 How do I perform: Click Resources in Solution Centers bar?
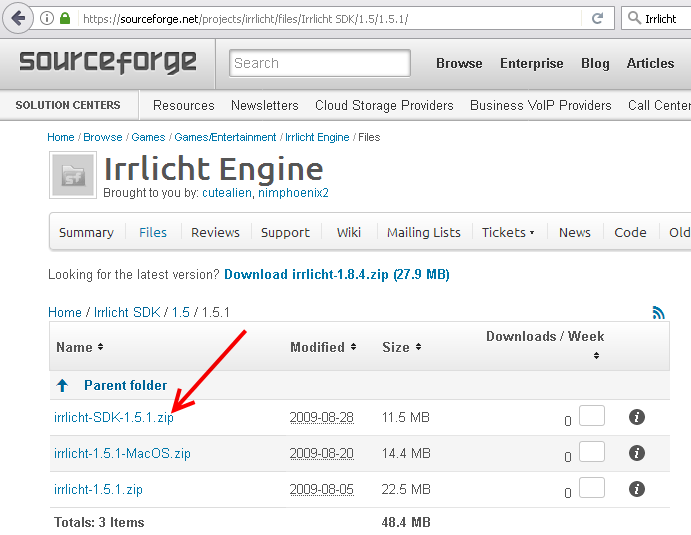pyautogui.click(x=183, y=105)
